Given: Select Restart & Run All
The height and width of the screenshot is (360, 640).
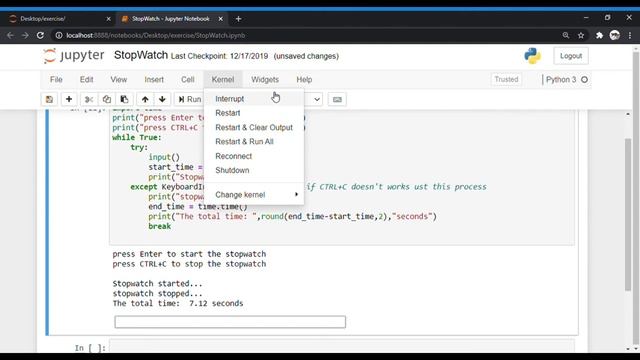Looking at the screenshot, I should point(254,142).
